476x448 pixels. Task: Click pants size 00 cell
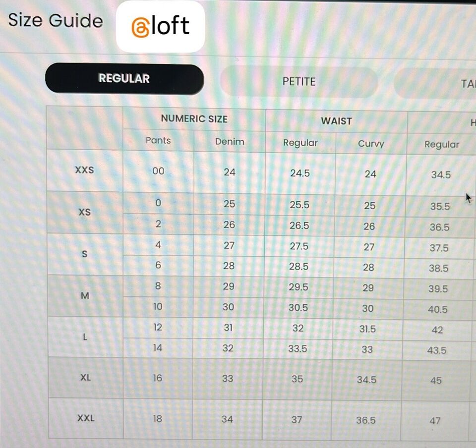[158, 171]
